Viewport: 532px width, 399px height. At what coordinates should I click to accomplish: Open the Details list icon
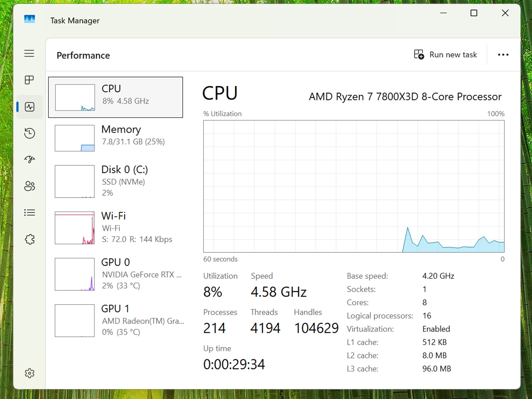pyautogui.click(x=29, y=213)
